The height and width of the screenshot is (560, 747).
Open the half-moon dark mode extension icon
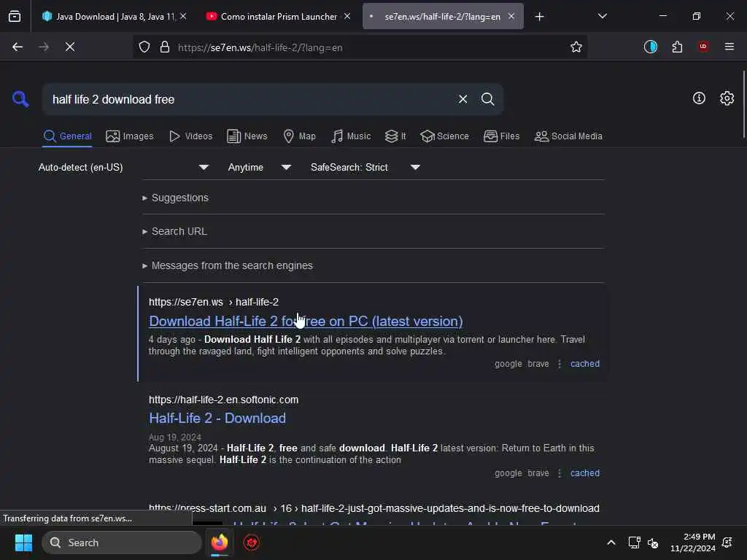coord(650,47)
